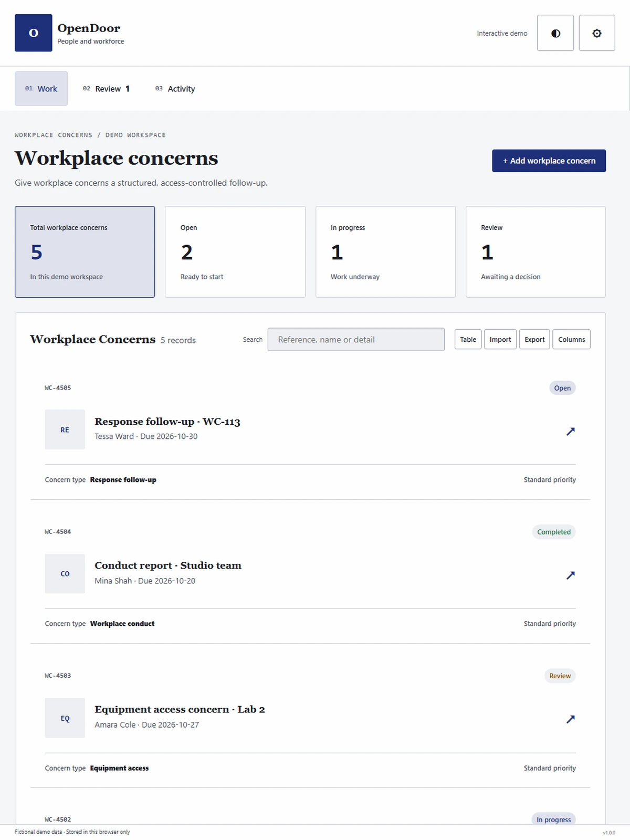Click Tessa Ward · Due 2026-10-30 text

(x=146, y=436)
